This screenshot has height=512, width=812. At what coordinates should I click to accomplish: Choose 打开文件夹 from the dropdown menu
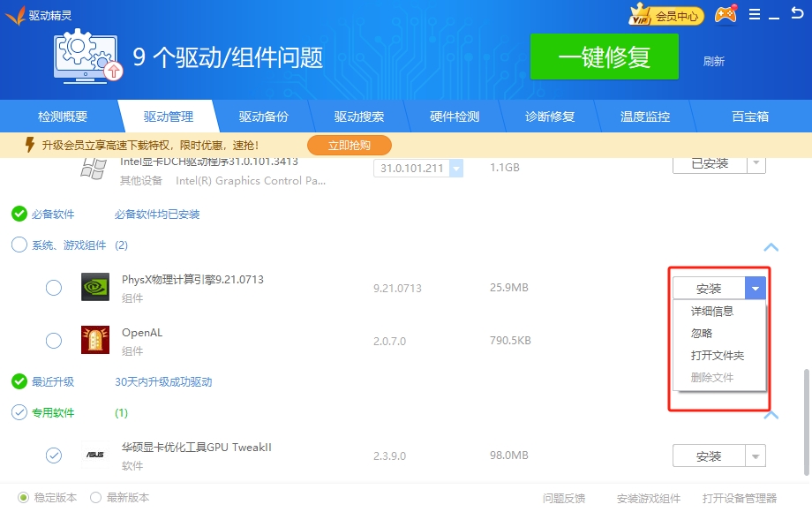point(718,356)
